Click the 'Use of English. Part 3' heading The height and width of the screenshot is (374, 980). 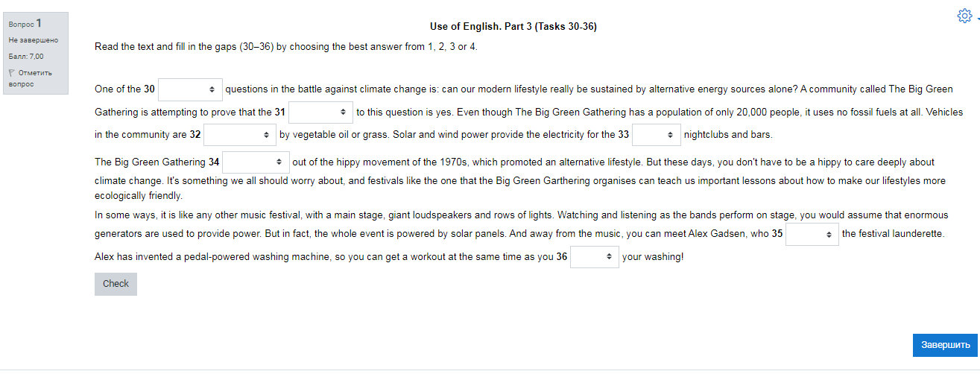pos(513,27)
